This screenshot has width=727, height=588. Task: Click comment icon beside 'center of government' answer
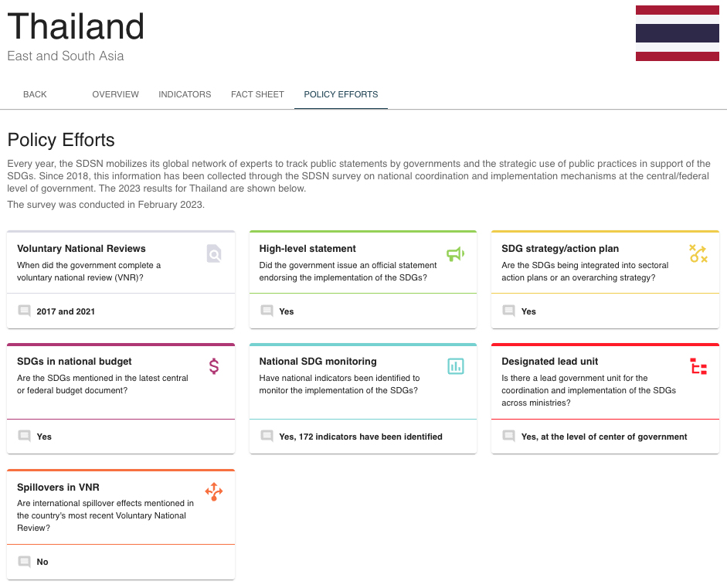tap(508, 436)
